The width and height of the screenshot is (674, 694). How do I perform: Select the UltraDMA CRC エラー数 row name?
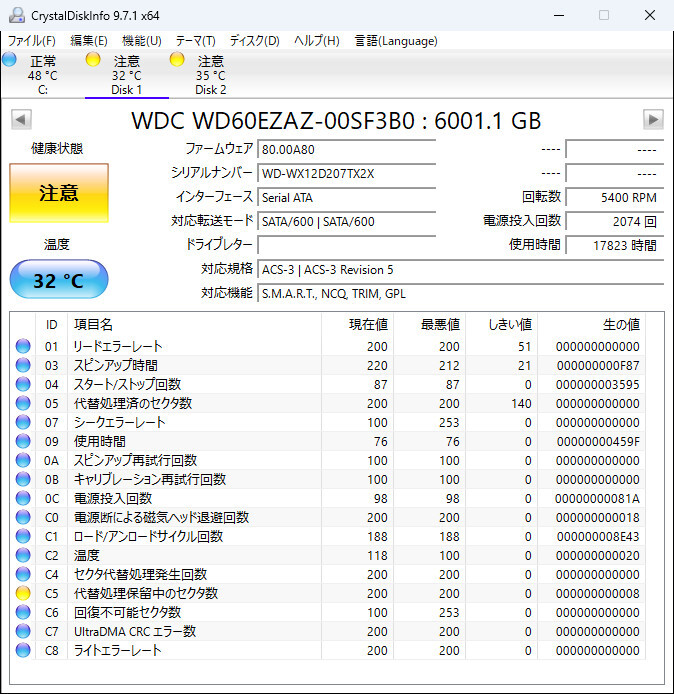point(135,631)
